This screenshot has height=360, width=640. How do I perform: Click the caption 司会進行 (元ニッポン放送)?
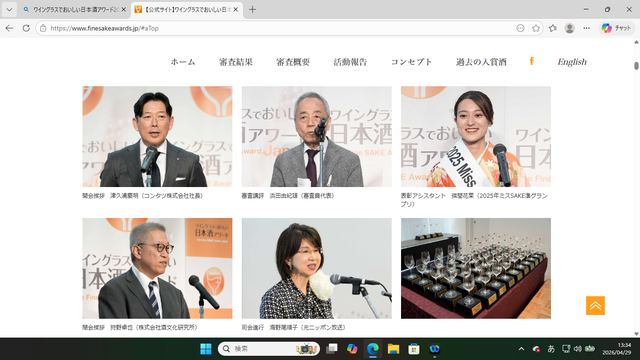pyautogui.click(x=293, y=327)
